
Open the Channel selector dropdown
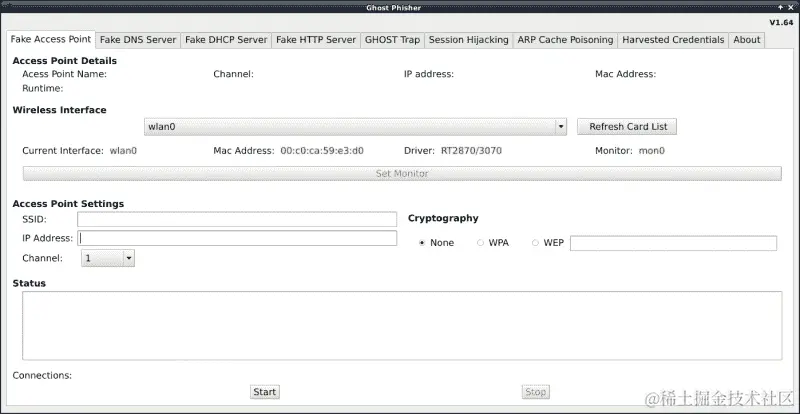coord(108,258)
